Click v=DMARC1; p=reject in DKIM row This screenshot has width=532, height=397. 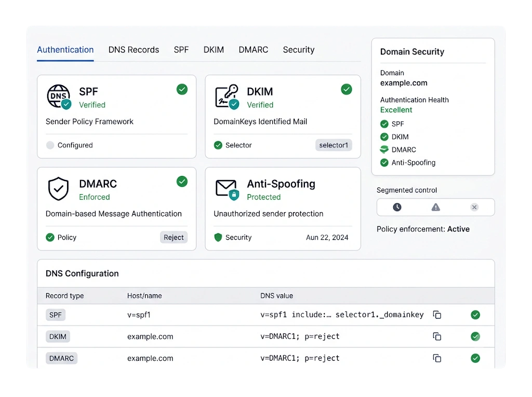(x=300, y=336)
